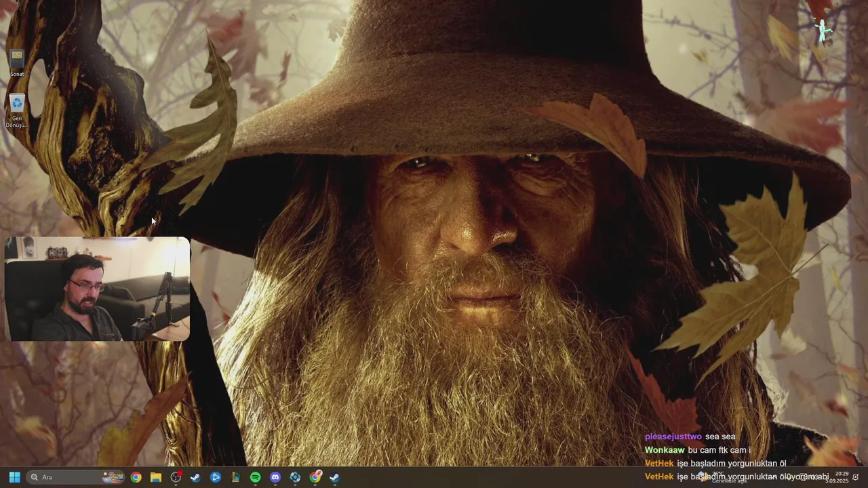Open the first Steam icon in taskbar

(195, 477)
